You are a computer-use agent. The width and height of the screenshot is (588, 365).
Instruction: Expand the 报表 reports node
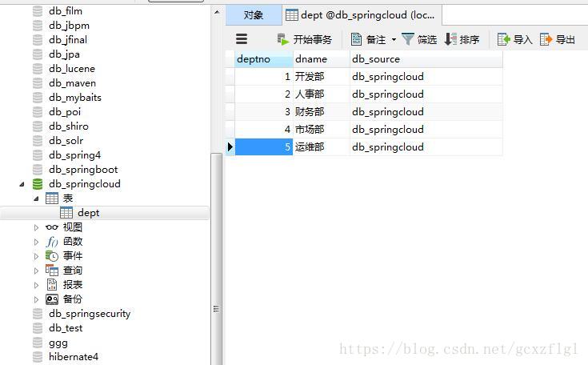[36, 285]
